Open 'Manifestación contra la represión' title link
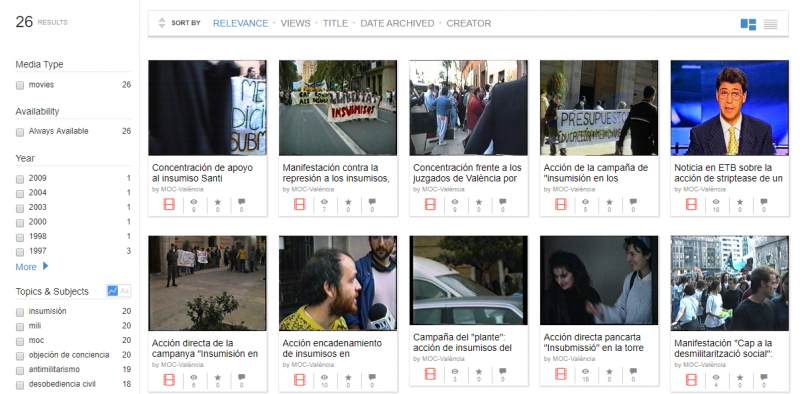800x394 pixels. coord(336,173)
